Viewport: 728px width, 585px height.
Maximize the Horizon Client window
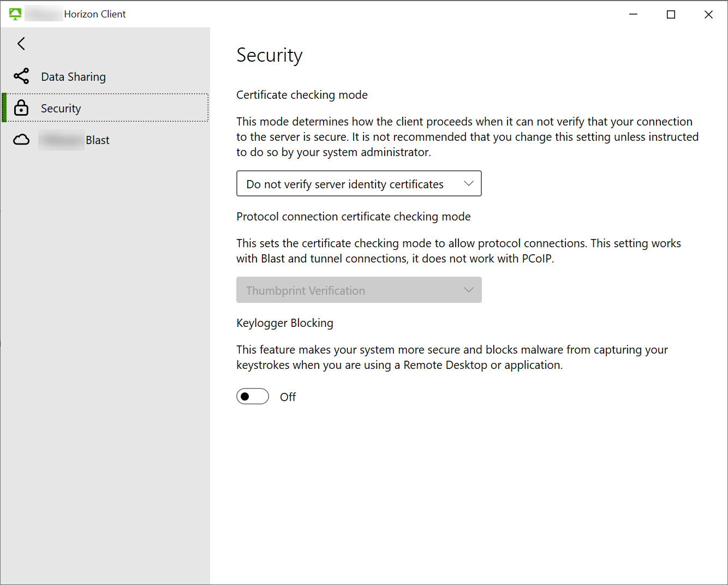tap(671, 14)
